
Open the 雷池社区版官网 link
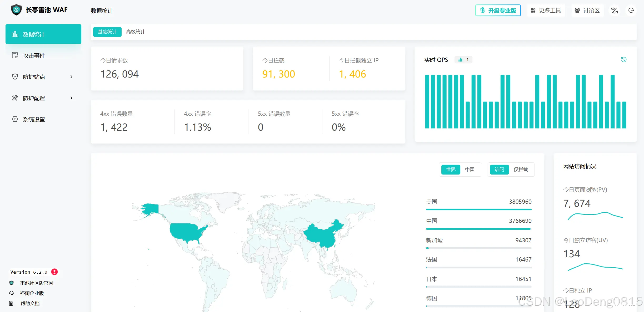pyautogui.click(x=37, y=283)
